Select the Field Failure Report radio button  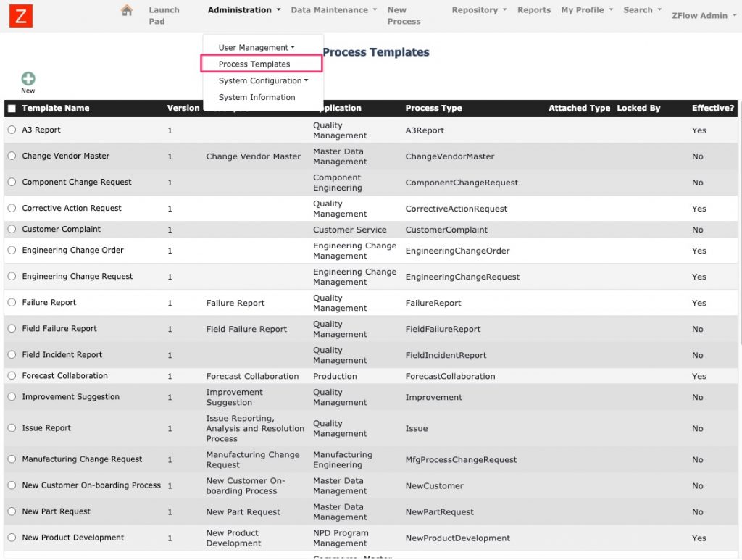[x=12, y=328]
